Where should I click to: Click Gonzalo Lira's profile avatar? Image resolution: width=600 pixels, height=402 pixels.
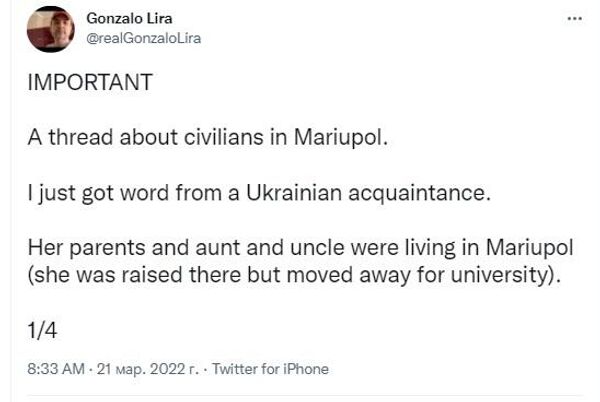[x=50, y=29]
